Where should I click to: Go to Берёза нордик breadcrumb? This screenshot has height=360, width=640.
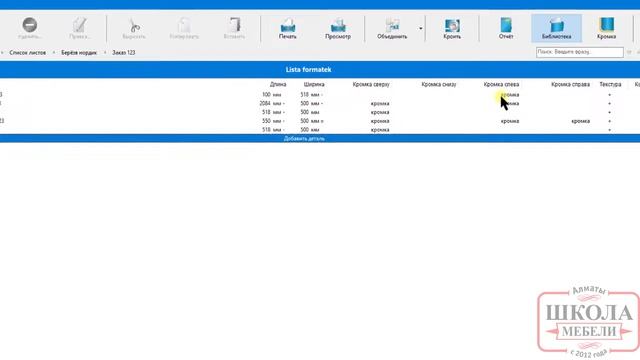79,53
